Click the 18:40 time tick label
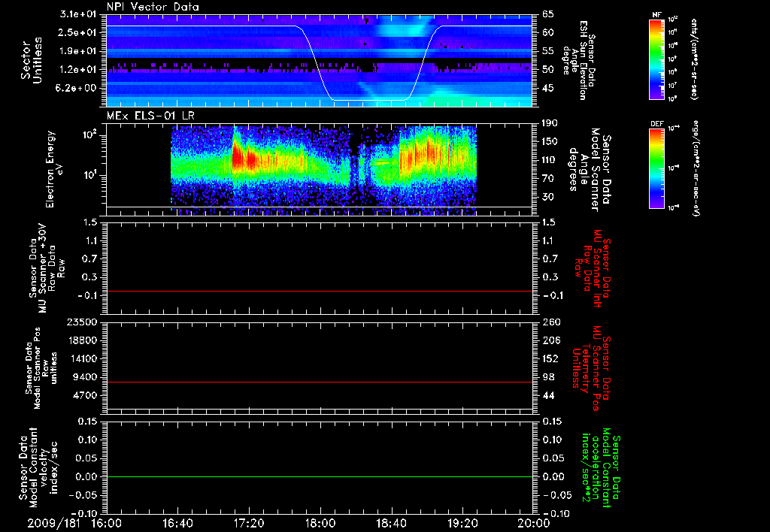This screenshot has height=532, width=770. [x=391, y=523]
